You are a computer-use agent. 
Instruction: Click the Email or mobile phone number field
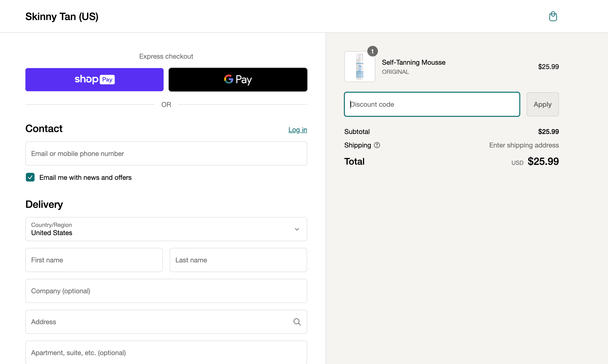[x=166, y=154]
